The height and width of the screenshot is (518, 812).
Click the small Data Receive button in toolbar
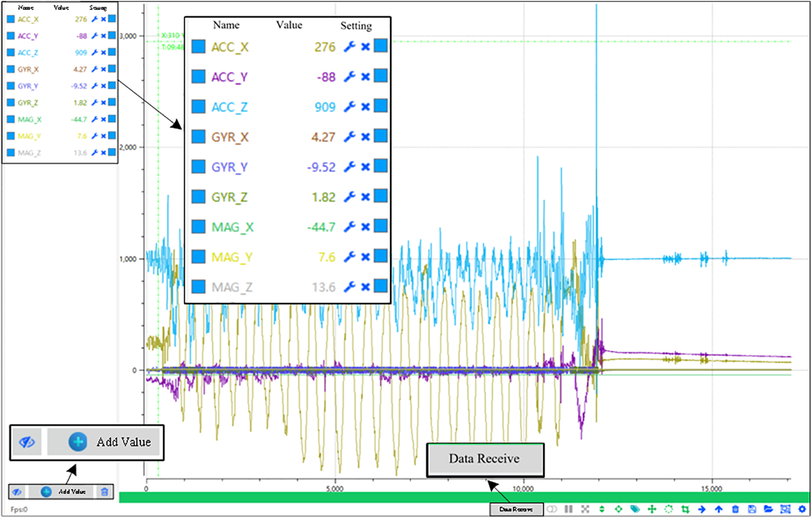(x=516, y=509)
